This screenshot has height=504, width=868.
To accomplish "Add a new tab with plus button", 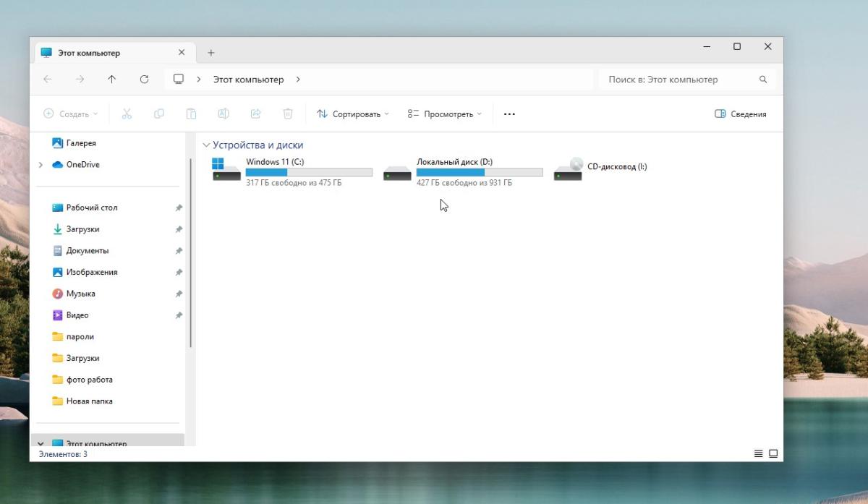I will (211, 53).
